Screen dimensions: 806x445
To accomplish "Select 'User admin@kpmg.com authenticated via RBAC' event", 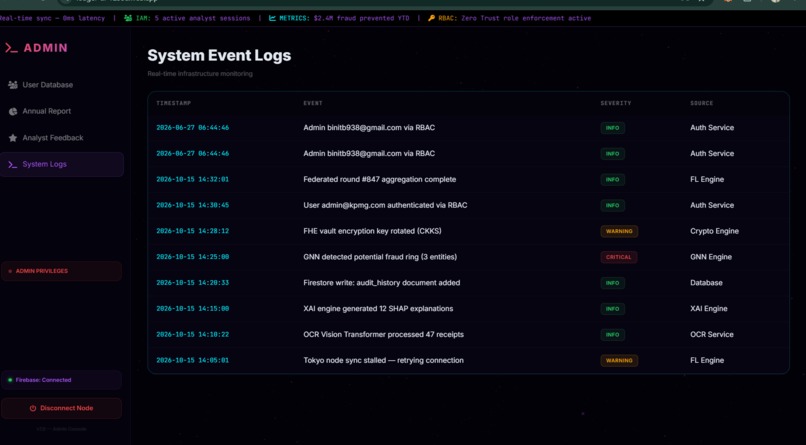I will [x=385, y=205].
